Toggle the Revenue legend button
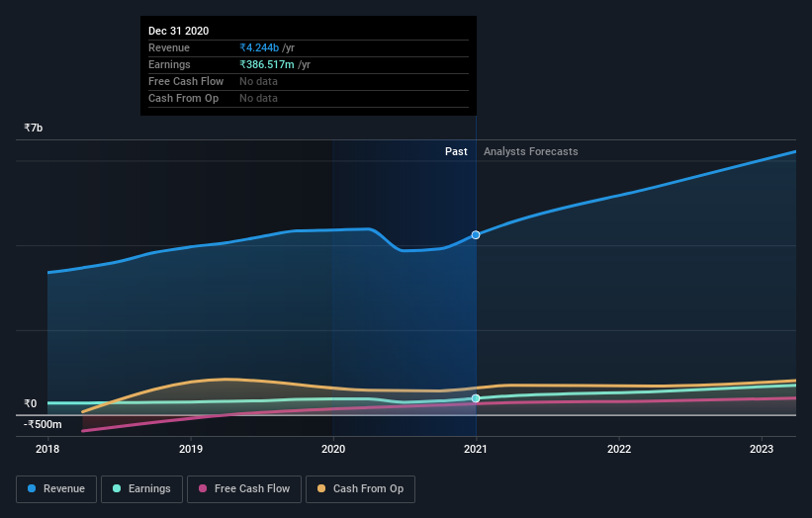Viewport: 812px width, 518px height. coord(56,489)
